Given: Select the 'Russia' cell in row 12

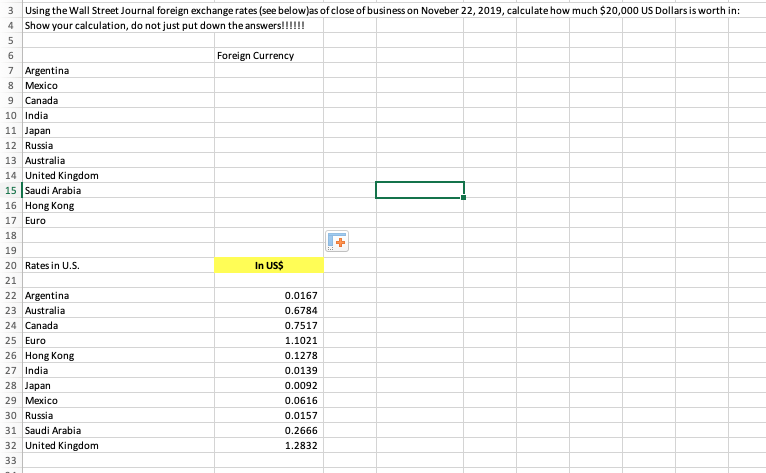Looking at the screenshot, I should coord(118,146).
